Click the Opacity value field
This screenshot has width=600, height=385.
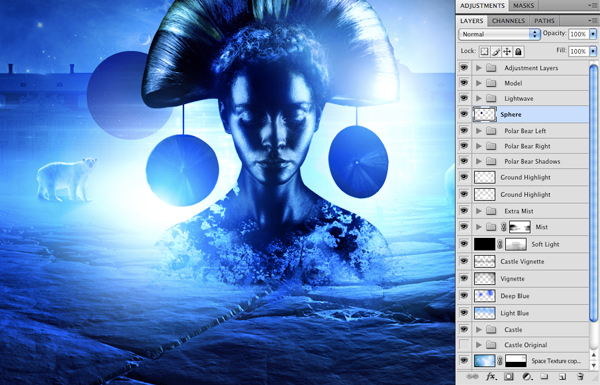(x=578, y=34)
